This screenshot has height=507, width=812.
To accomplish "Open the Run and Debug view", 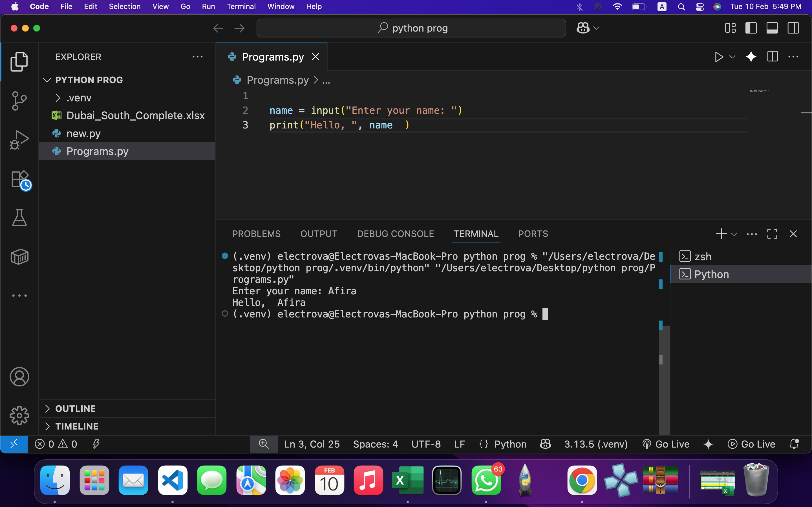I will click(x=19, y=139).
